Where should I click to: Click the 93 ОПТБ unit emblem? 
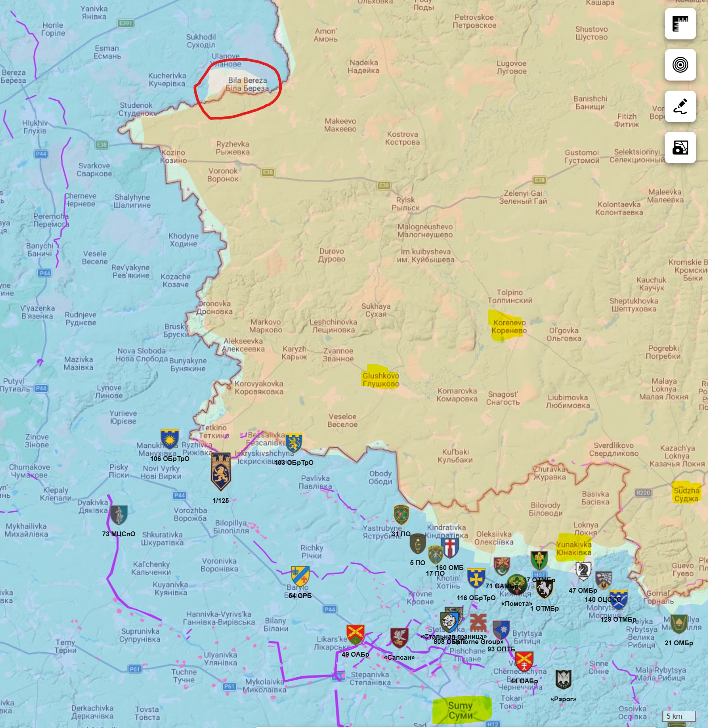(x=501, y=630)
